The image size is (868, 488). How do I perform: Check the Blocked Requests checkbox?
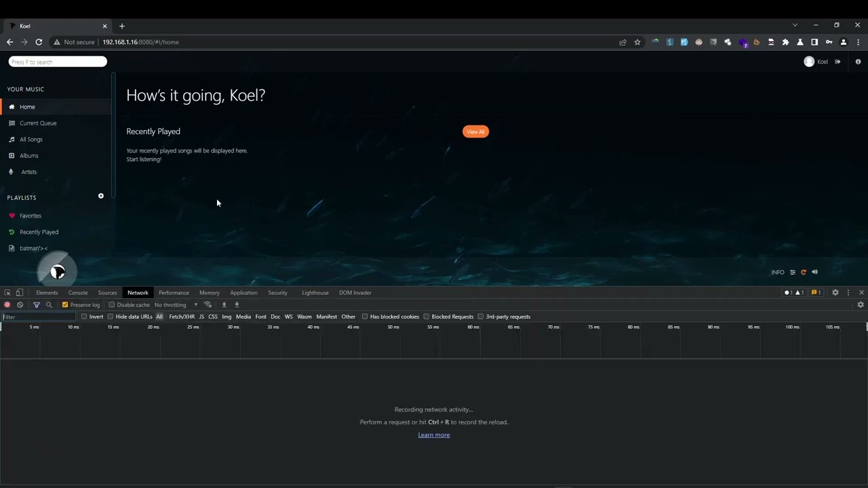427,317
